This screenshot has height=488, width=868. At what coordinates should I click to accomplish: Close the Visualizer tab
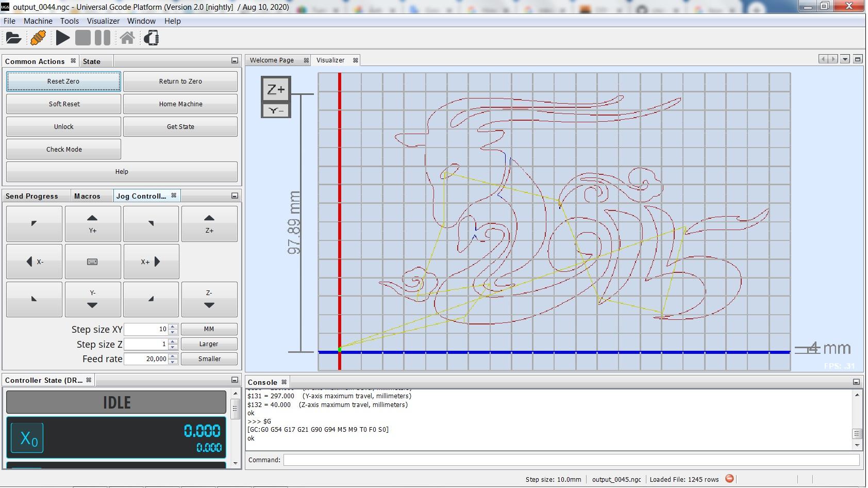(355, 60)
